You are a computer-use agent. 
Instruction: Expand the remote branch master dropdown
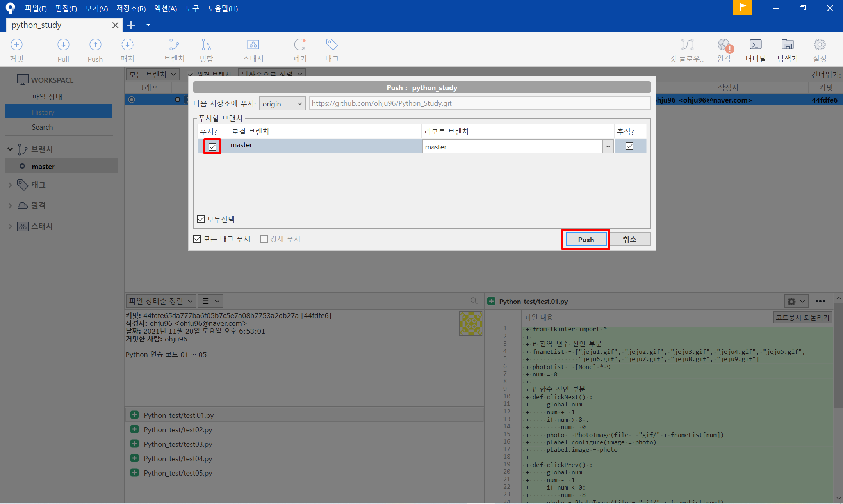[x=608, y=147]
